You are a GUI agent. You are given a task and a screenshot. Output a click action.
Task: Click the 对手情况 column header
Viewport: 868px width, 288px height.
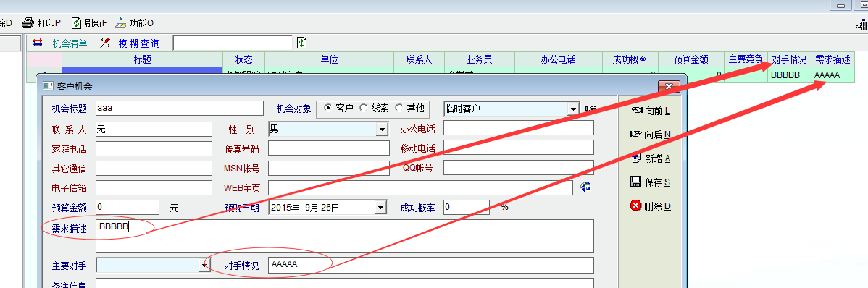pyautogui.click(x=790, y=60)
